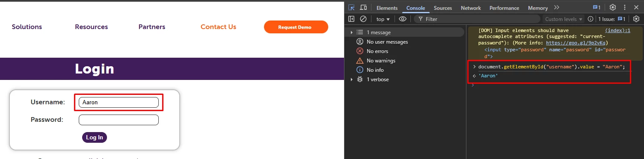Open console settings gear icon
Viewport: 644px width, 159px height.
point(636,19)
